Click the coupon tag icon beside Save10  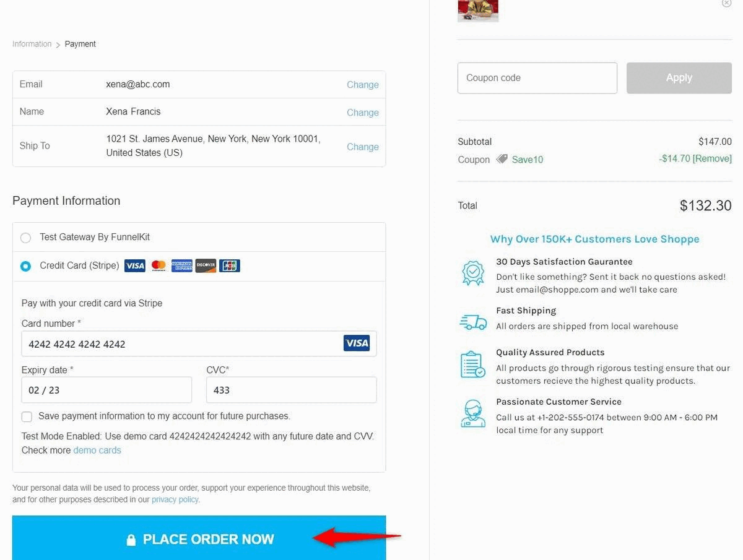(x=502, y=159)
